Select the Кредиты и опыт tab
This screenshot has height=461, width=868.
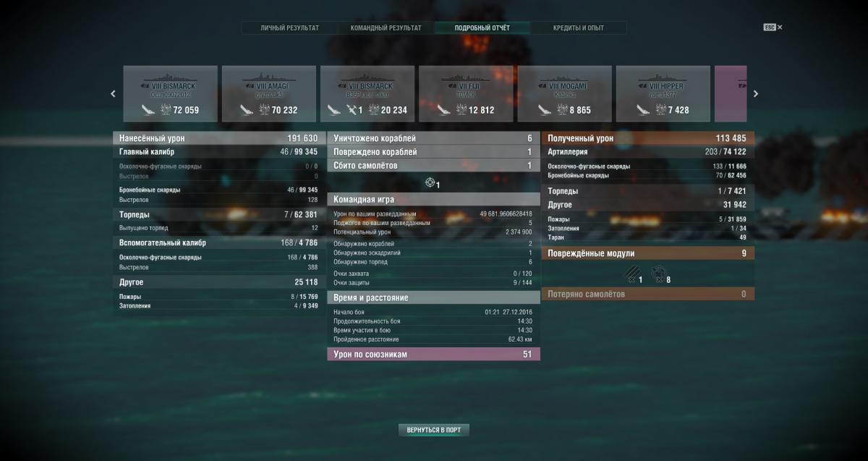[579, 28]
